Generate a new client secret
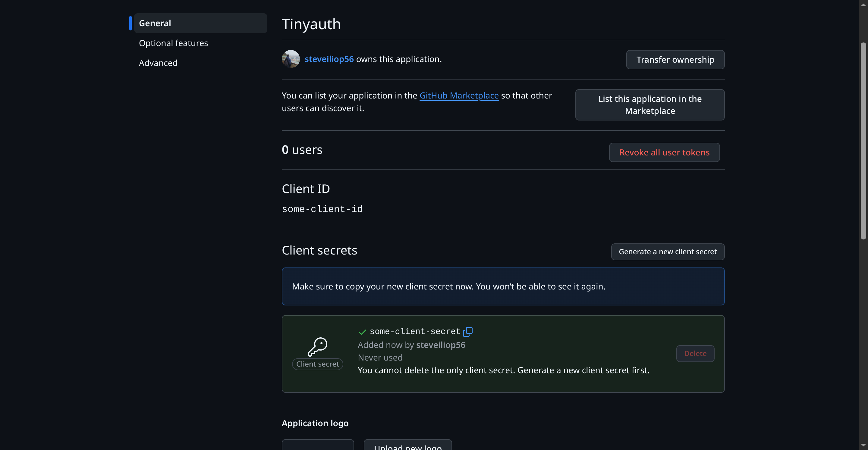Screen dimensions: 868x450 point(668,252)
